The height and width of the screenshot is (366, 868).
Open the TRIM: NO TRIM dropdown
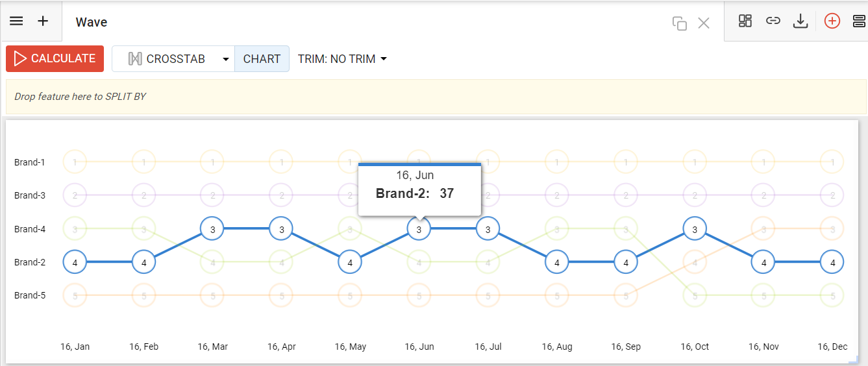pyautogui.click(x=342, y=59)
